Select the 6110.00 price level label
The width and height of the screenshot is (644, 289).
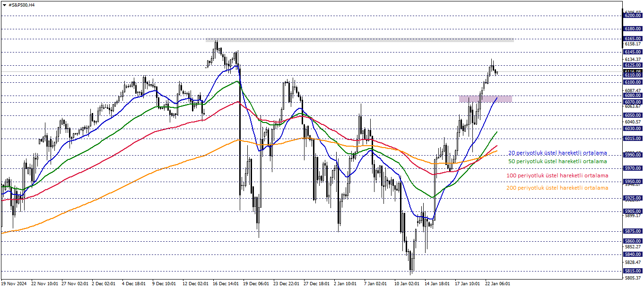(x=633, y=75)
